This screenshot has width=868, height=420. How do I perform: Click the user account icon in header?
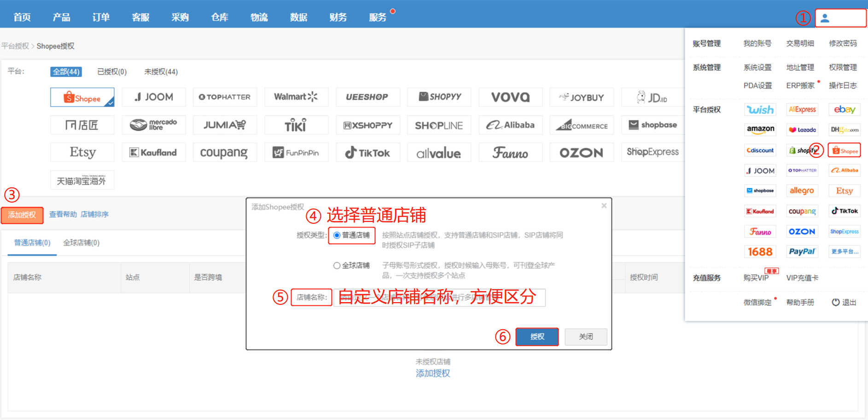[x=825, y=18]
